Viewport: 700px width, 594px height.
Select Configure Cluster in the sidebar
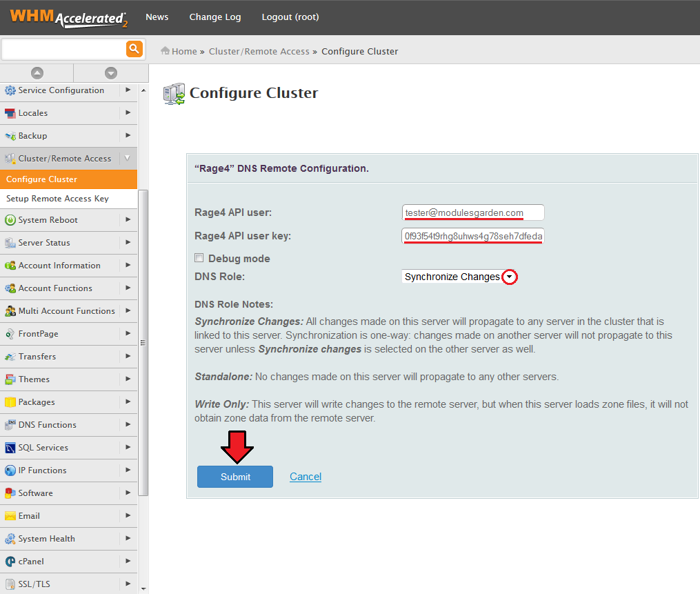pos(69,179)
